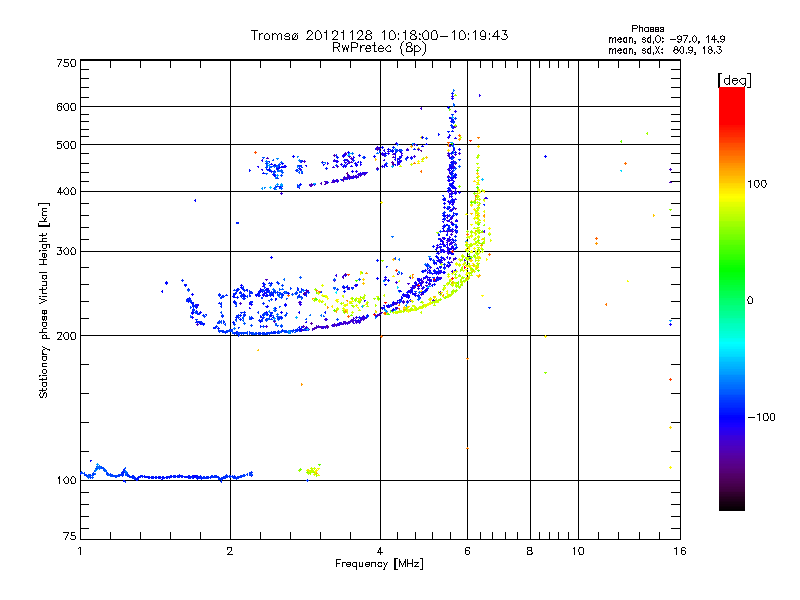The width and height of the screenshot is (800, 600).
Task: Click y-axis tick label '300'
Action: [66, 251]
